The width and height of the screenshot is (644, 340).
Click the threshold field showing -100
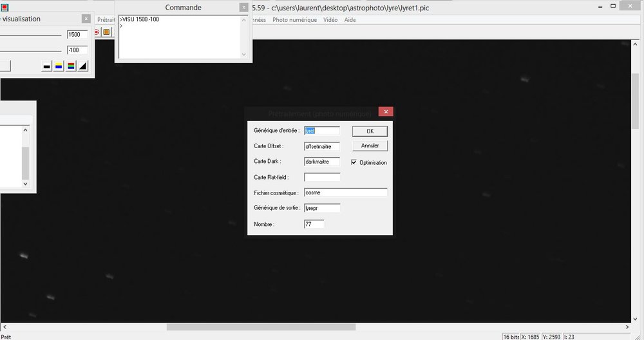(77, 50)
